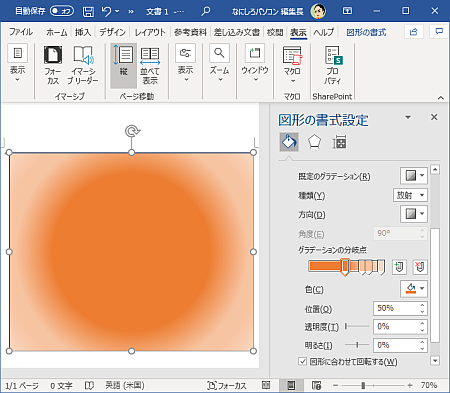Switch to the 差し込み文書 tab
Screen dimensions: 450x393
237,32
